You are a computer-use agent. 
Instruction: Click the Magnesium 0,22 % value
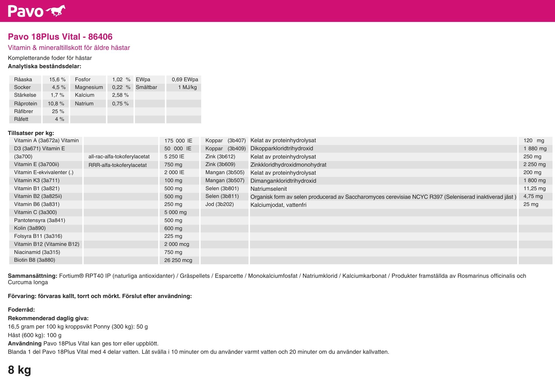[121, 87]
